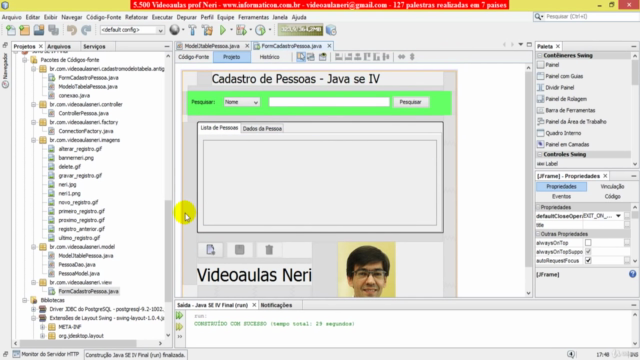Viewport: 640px width, 360px height.
Task: Redo the action via toolbar
Action: click(x=86, y=30)
